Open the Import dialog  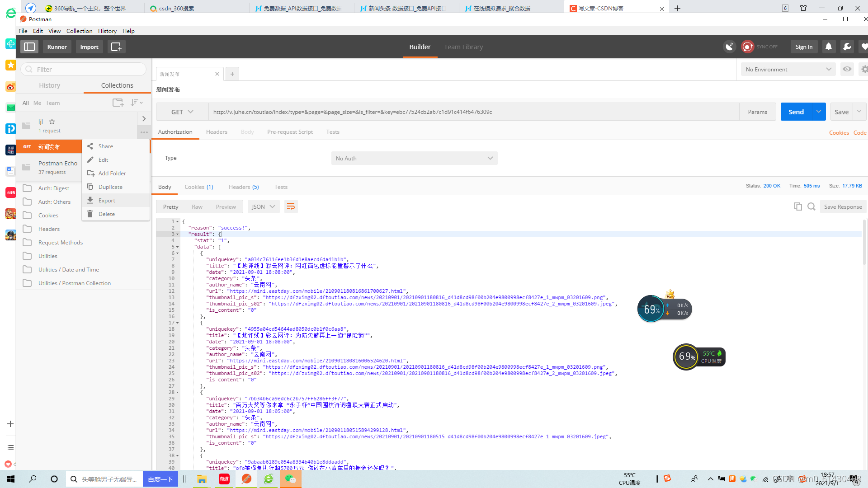point(89,47)
